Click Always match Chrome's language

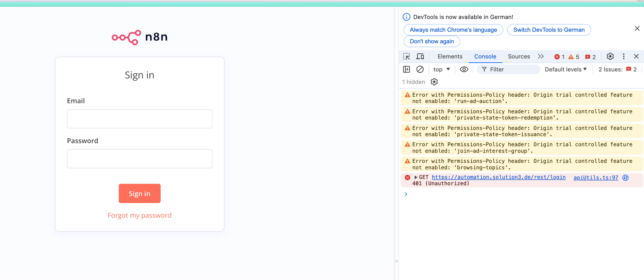tap(453, 30)
